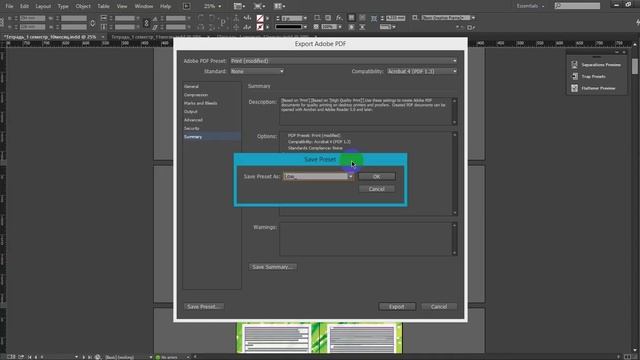Select Compression in the export category list
This screenshot has width=640, height=360.
pyautogui.click(x=196, y=95)
